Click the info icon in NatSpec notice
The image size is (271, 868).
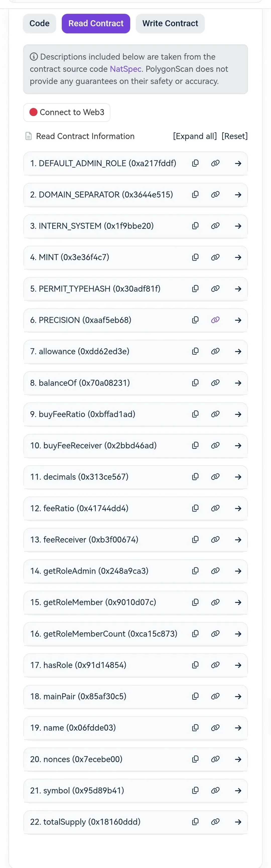pos(34,57)
